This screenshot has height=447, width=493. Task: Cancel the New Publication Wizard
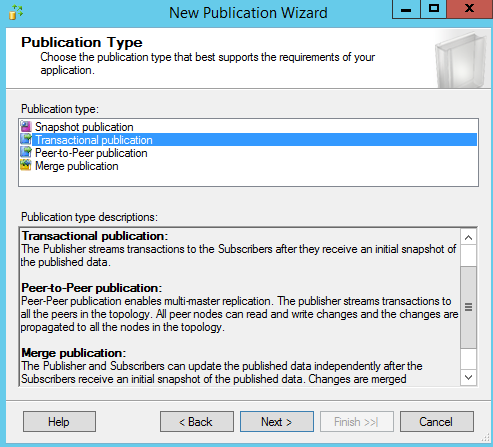[437, 422]
